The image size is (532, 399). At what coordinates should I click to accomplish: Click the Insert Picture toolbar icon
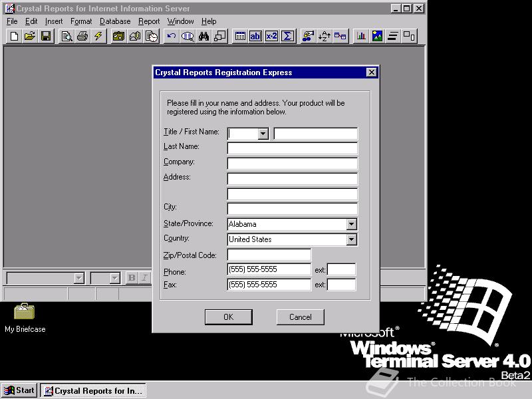[377, 36]
